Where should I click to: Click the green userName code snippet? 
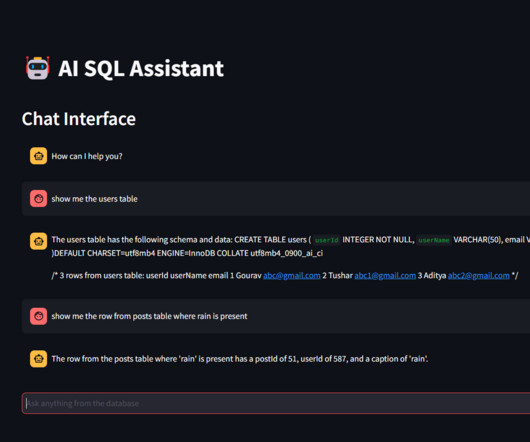[434, 240]
